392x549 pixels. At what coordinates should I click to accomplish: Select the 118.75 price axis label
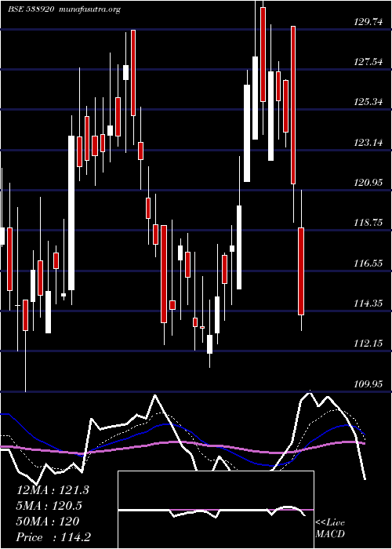coord(368,222)
